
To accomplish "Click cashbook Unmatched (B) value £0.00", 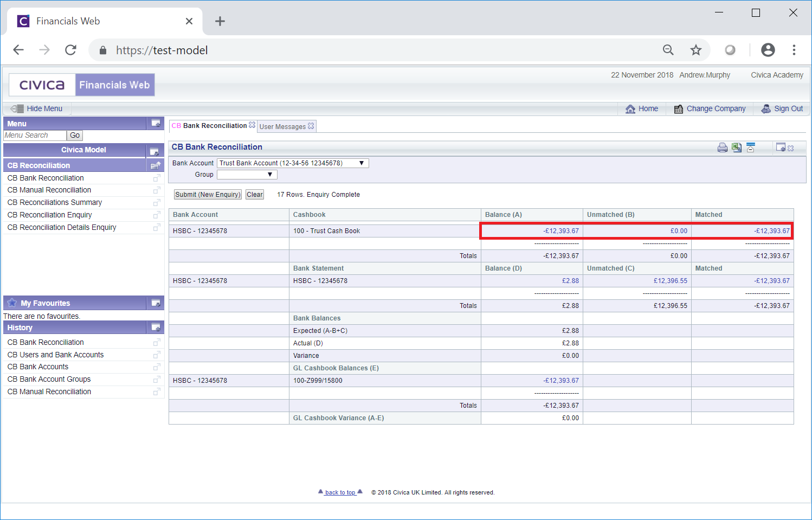I will pyautogui.click(x=679, y=231).
